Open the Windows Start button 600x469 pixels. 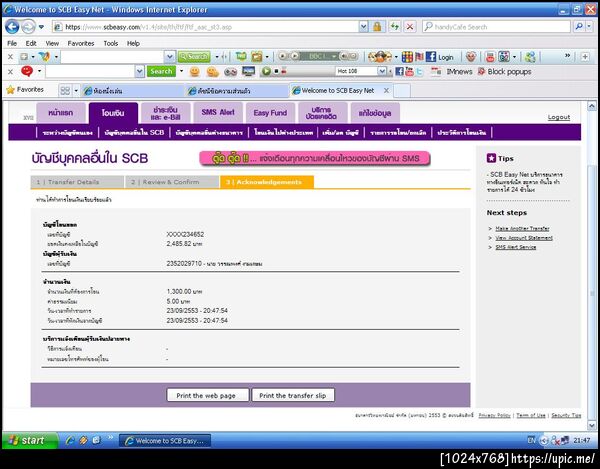coord(30,440)
